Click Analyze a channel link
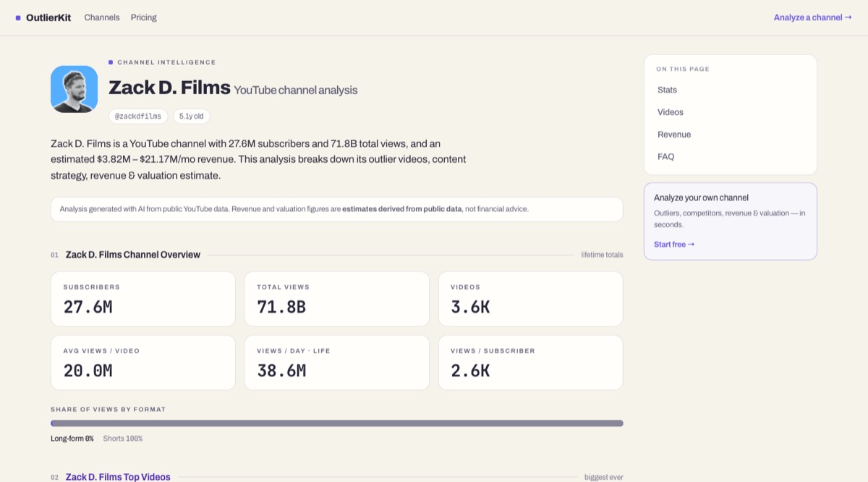This screenshot has height=482, width=868. 812,17
